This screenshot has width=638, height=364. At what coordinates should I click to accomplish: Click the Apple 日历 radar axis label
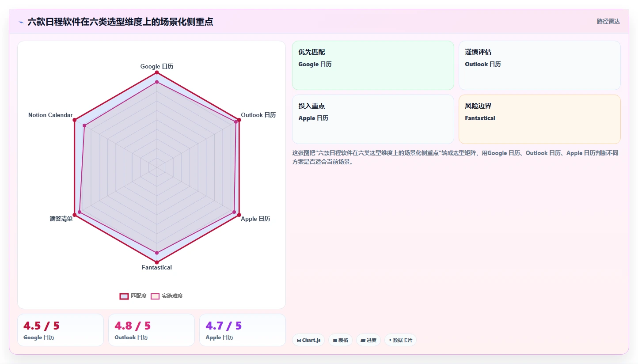pos(255,219)
